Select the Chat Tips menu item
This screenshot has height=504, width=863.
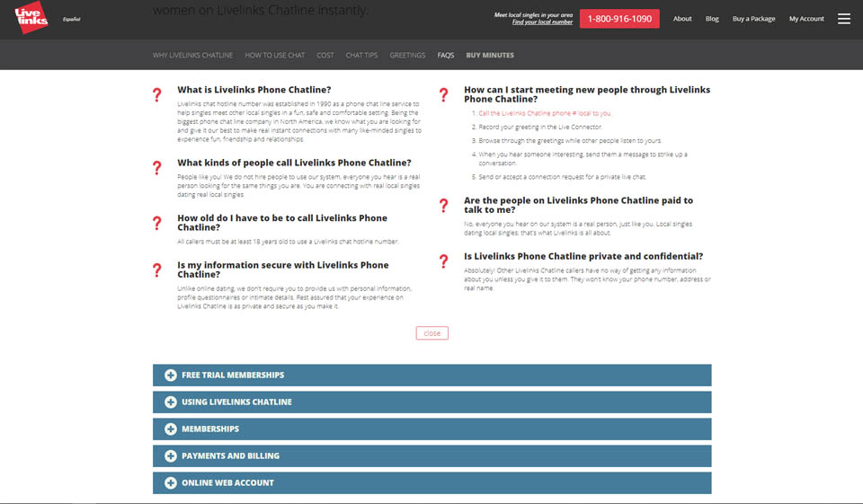361,56
